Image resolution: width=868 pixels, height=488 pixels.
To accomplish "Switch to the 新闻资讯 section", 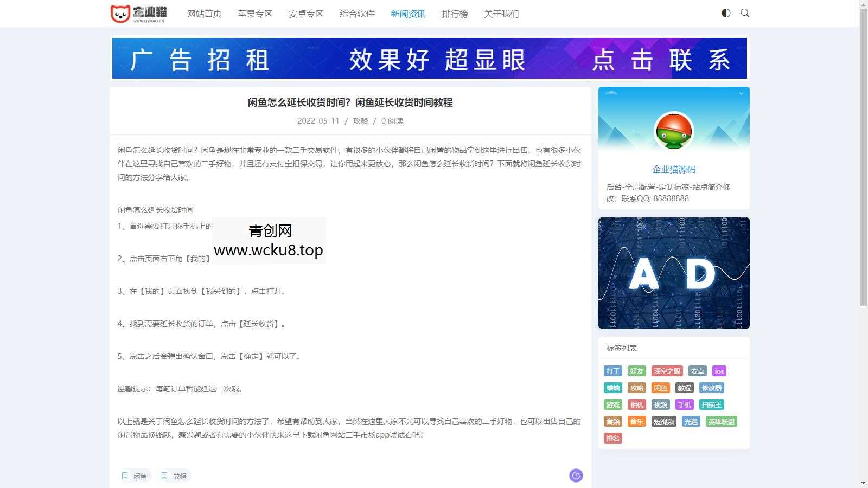I will [407, 14].
